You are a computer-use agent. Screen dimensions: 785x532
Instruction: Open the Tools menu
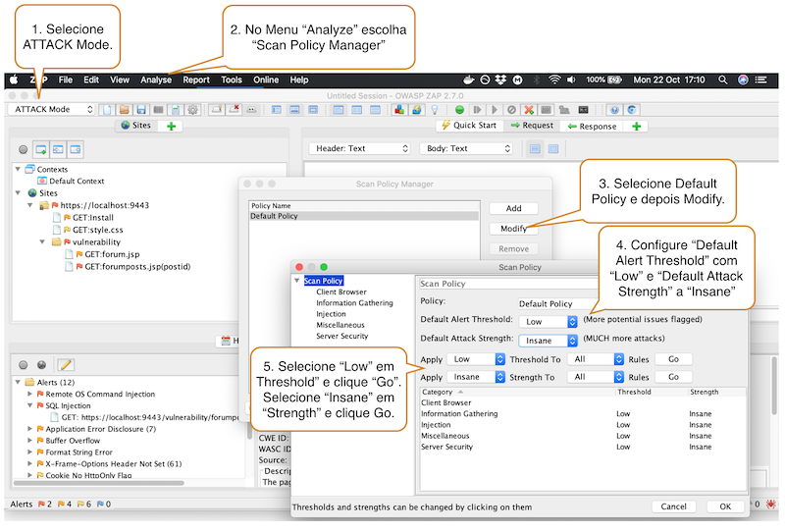232,80
